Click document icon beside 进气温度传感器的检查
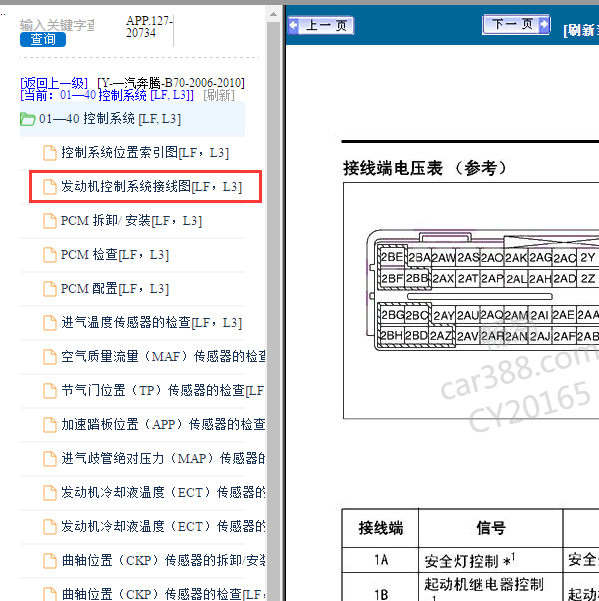This screenshot has height=601, width=599. coord(50,323)
